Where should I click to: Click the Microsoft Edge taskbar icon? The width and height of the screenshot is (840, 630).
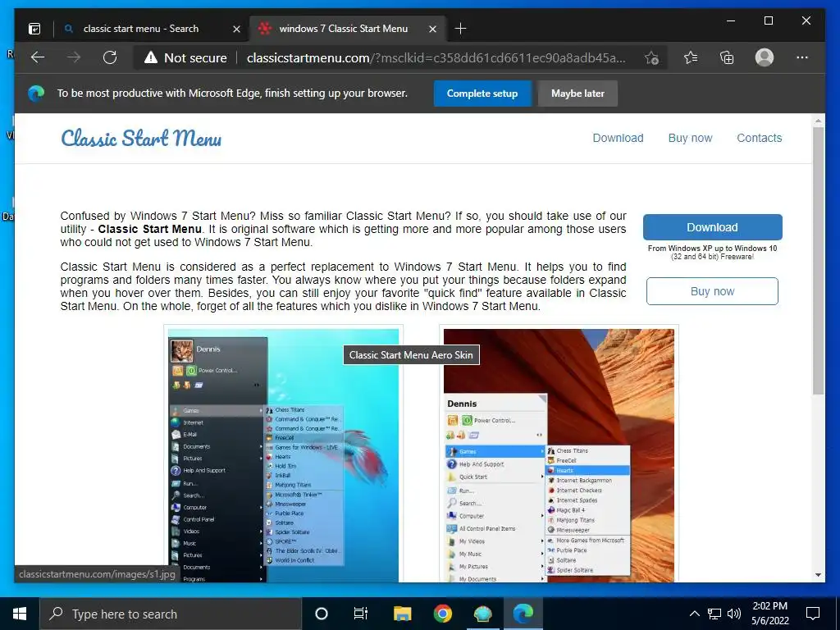523,614
